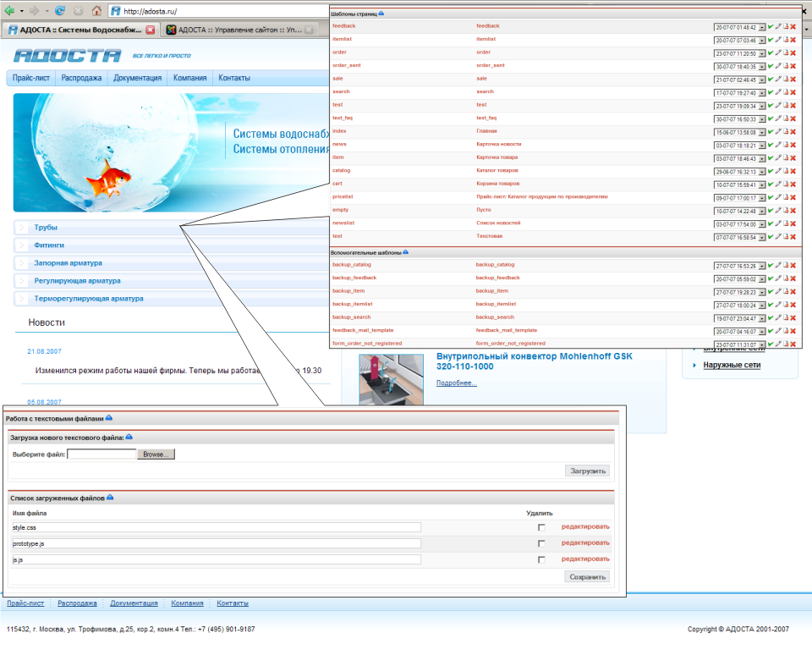Click the file path field beside Browse
The height and width of the screenshot is (650, 812).
coord(101,454)
